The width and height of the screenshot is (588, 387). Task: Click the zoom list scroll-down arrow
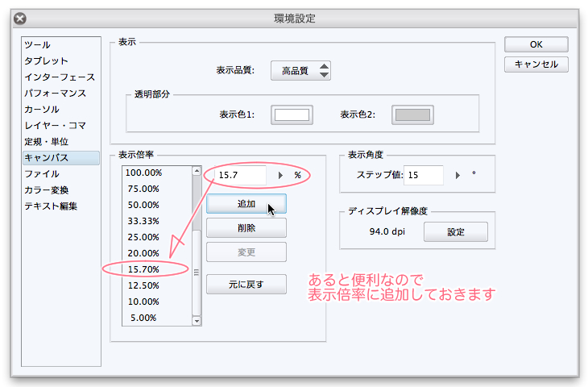197,321
